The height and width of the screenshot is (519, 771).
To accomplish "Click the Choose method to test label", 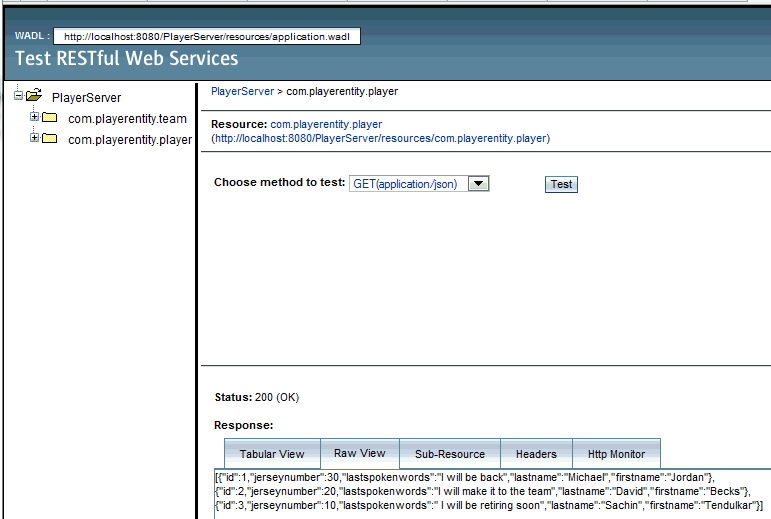I will tap(279, 182).
